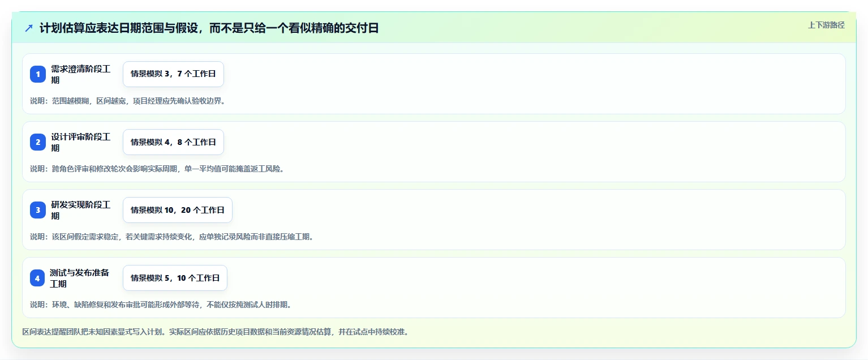The image size is (868, 360).
Task: Click the note starting 说明：范围越模糊
Action: click(x=127, y=101)
